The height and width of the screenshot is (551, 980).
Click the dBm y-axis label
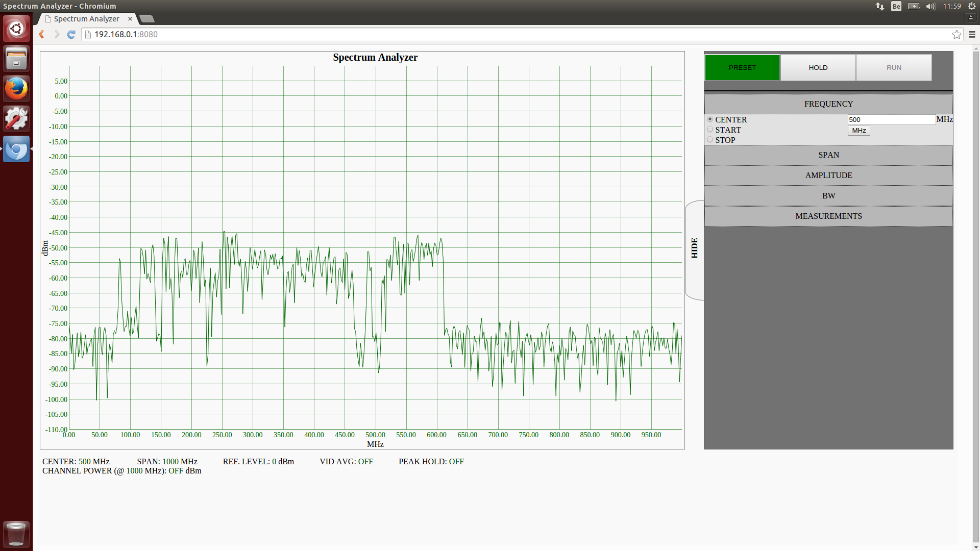tap(45, 248)
